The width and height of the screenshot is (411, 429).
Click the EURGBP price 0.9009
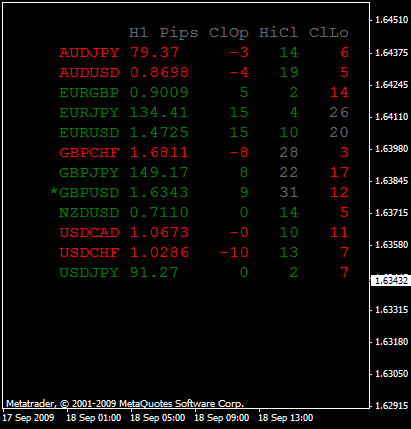[159, 93]
